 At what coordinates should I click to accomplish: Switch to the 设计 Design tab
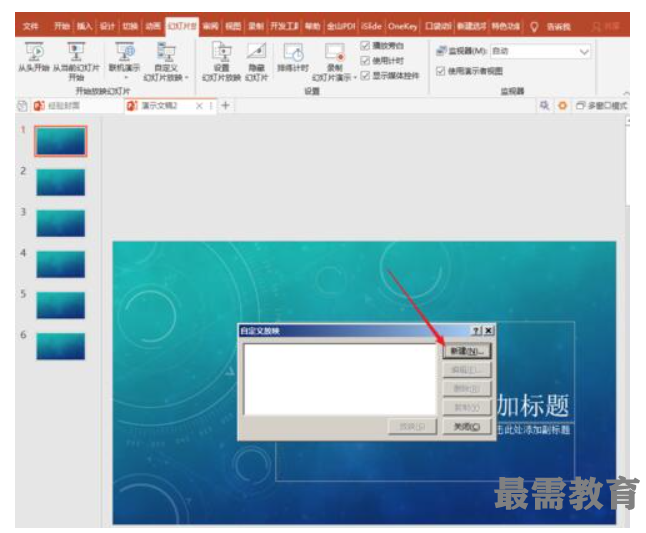tap(107, 26)
